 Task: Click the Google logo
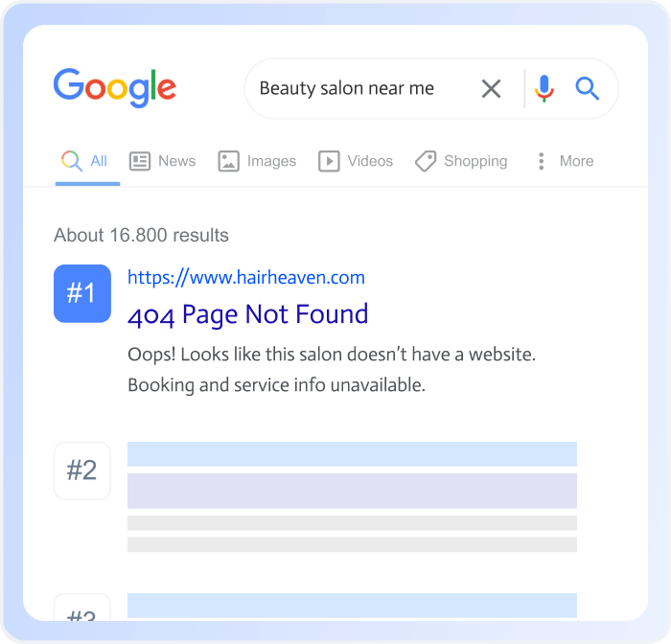coord(115,88)
